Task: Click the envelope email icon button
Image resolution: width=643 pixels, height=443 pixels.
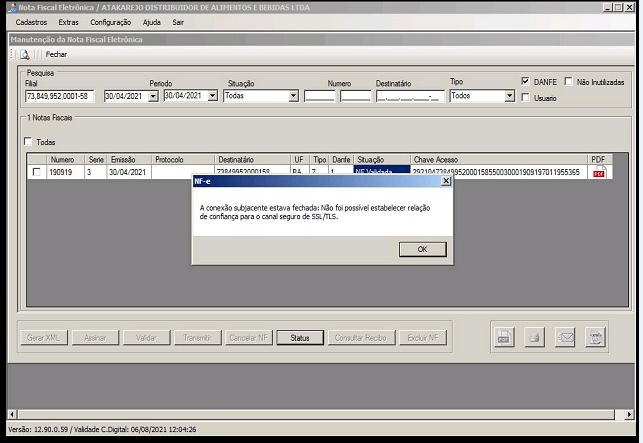Action: pyautogui.click(x=565, y=337)
